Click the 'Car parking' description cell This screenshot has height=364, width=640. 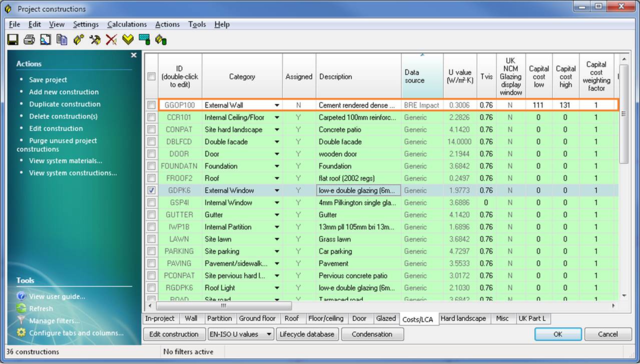click(358, 251)
